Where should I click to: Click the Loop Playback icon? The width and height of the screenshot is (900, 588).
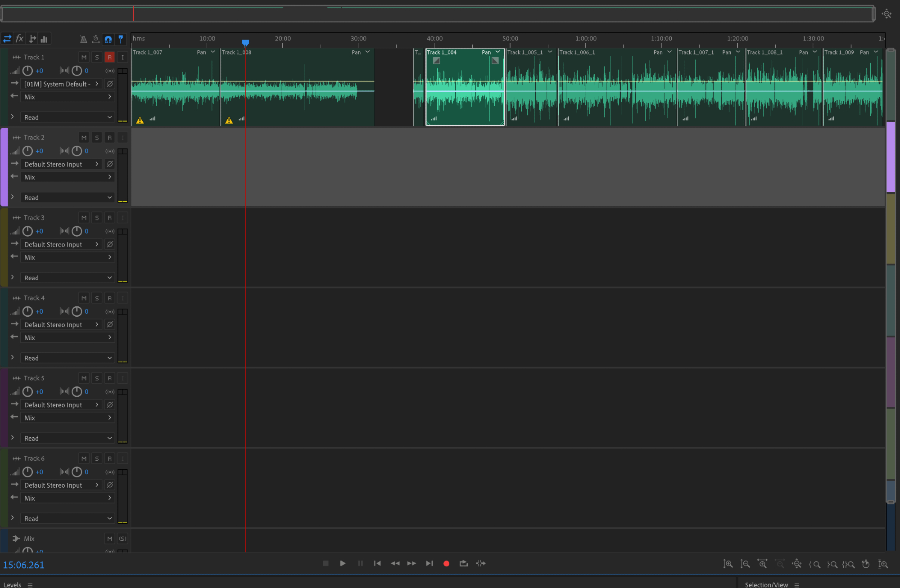click(x=463, y=563)
